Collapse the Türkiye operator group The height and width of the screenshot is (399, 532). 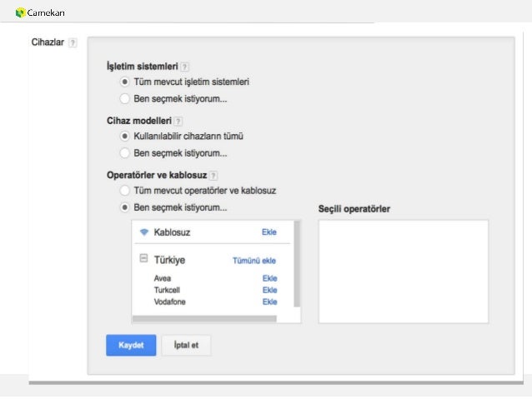(144, 259)
